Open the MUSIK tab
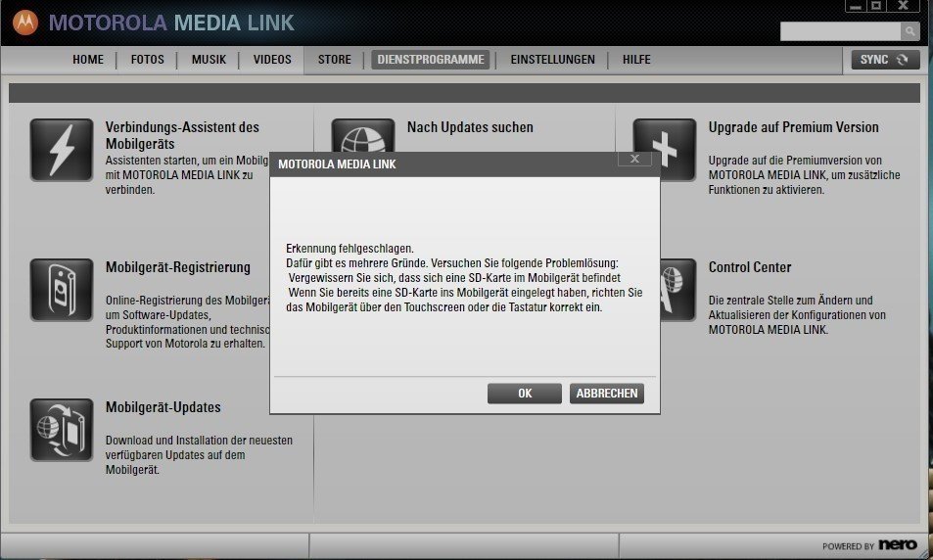 [209, 60]
